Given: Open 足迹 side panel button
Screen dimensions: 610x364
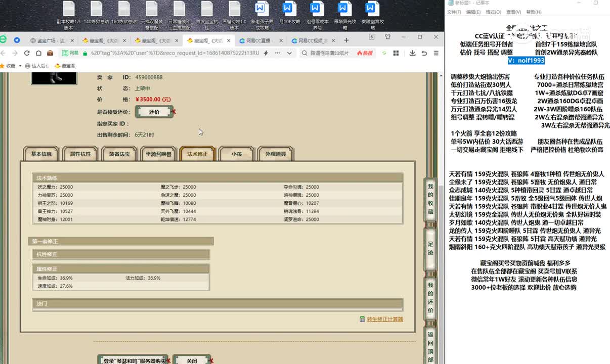Looking at the screenshot, I should click(430, 249).
